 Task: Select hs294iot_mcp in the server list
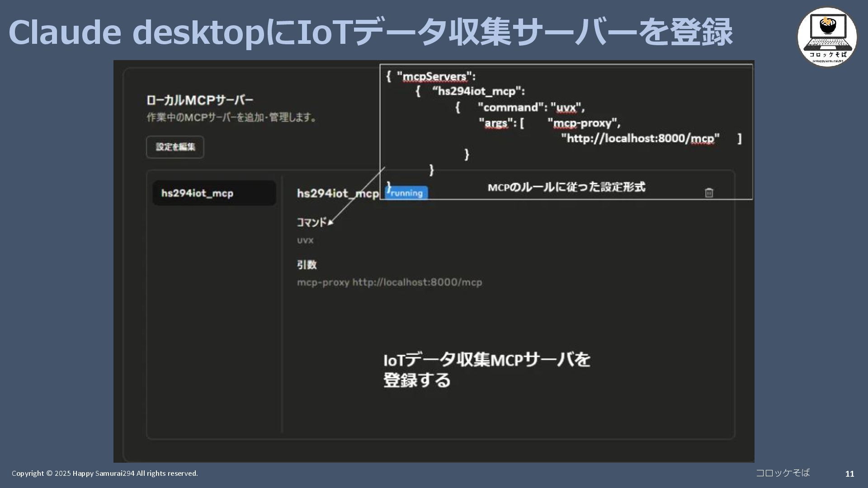214,193
